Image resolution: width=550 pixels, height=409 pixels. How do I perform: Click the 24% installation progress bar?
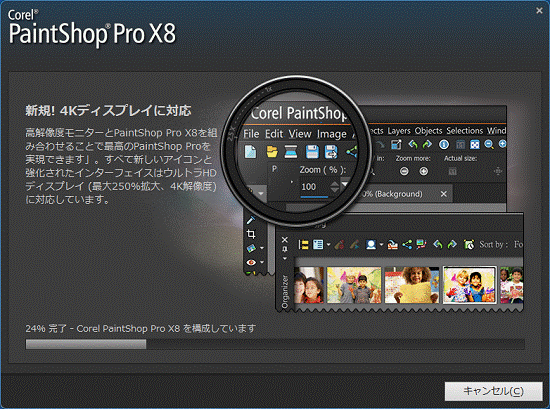(x=275, y=344)
